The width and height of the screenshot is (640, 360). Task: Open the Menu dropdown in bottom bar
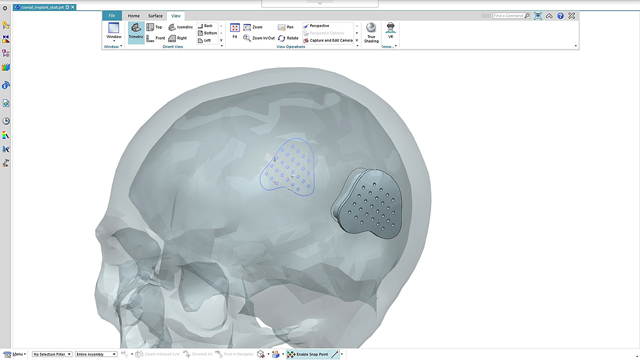[x=15, y=354]
